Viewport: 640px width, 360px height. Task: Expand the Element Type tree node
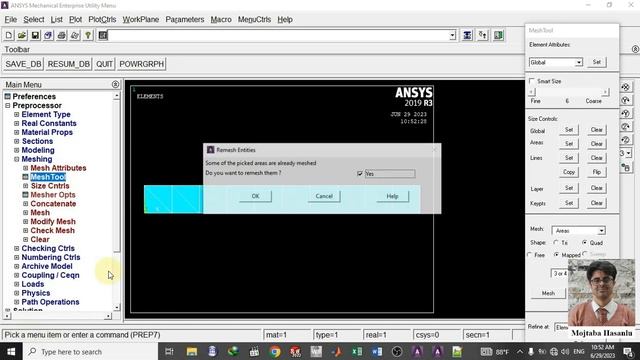[x=17, y=115]
